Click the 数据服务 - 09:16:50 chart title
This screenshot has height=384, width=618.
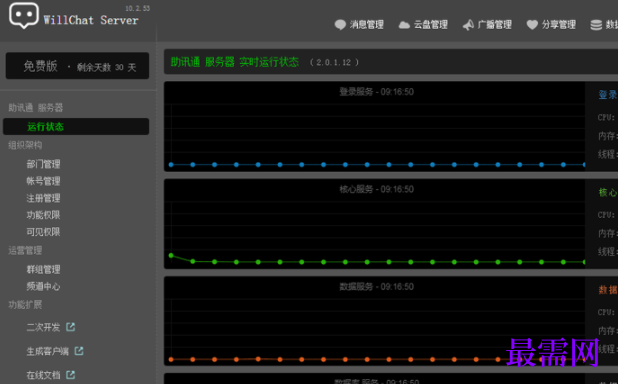pos(376,287)
